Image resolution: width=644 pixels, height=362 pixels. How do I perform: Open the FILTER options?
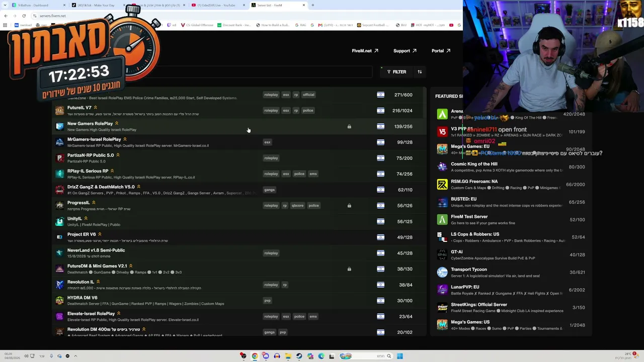(x=396, y=72)
